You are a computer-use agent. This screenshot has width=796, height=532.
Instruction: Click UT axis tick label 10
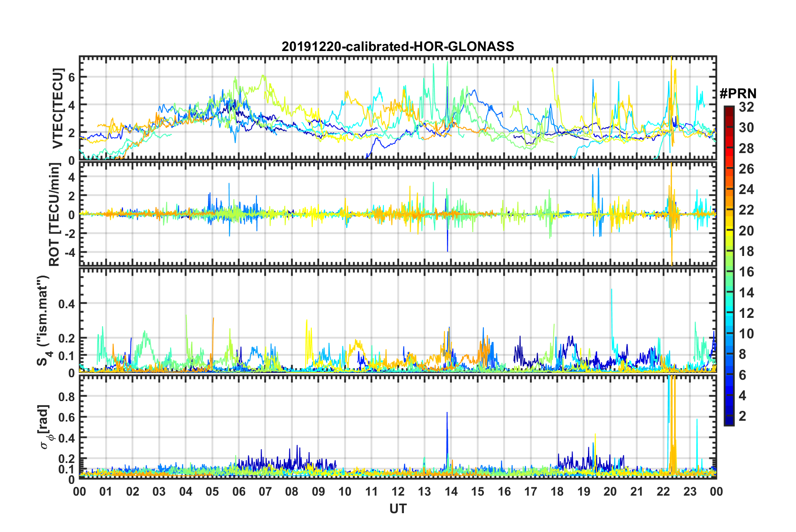(x=345, y=491)
